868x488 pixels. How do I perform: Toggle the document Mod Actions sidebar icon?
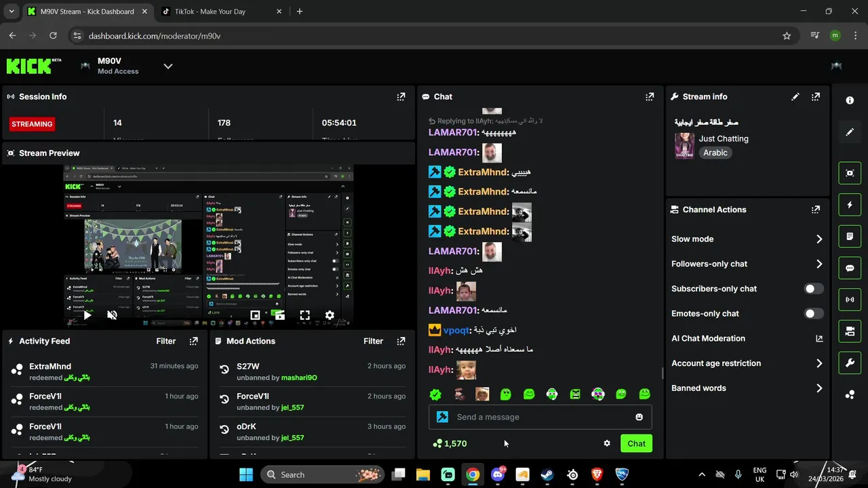tap(850, 237)
